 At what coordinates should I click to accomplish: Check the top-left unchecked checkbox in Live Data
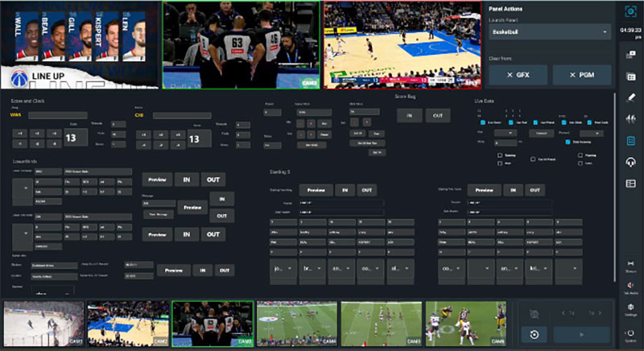click(499, 155)
